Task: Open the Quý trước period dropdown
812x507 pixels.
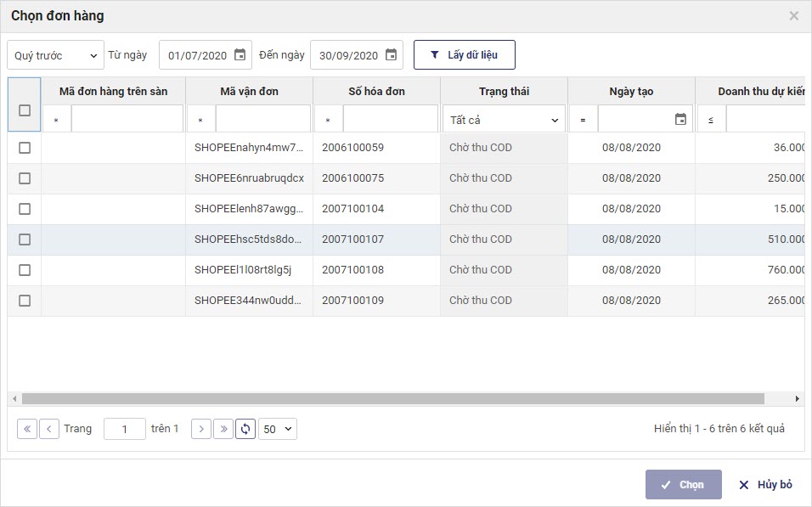Action: point(55,55)
